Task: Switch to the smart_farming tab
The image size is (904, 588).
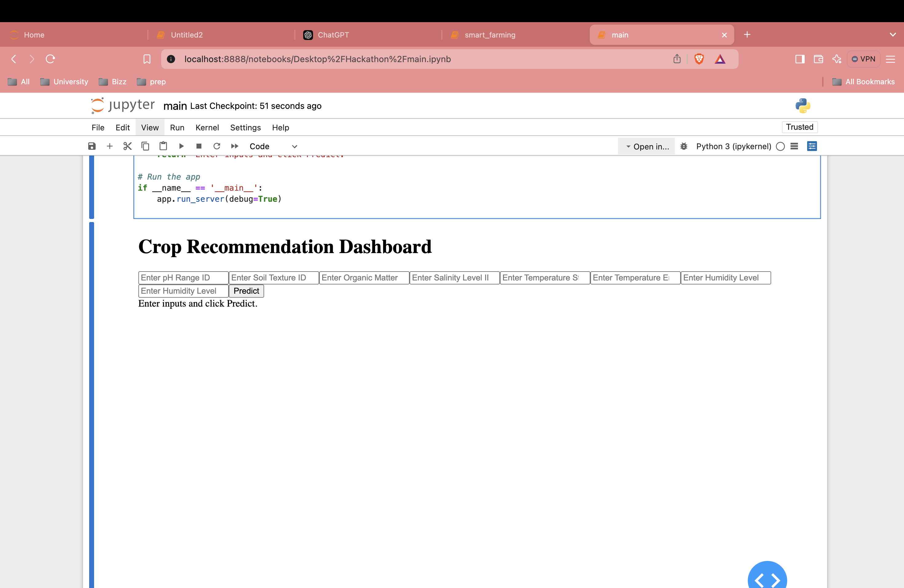Action: coord(490,35)
